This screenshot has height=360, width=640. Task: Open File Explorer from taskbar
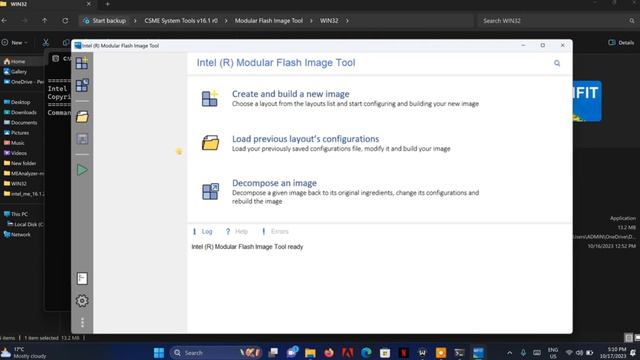[310, 353]
